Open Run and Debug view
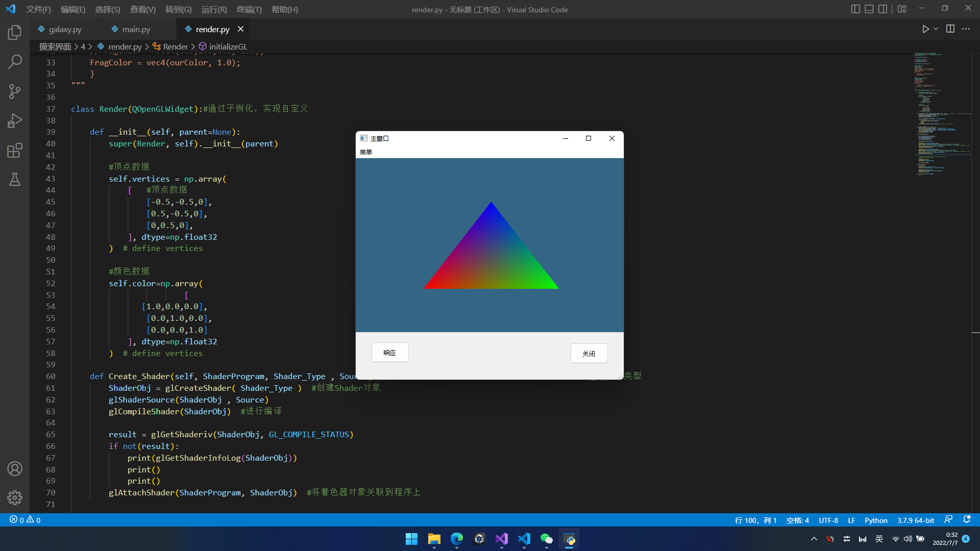Image resolution: width=980 pixels, height=551 pixels. pyautogui.click(x=15, y=121)
